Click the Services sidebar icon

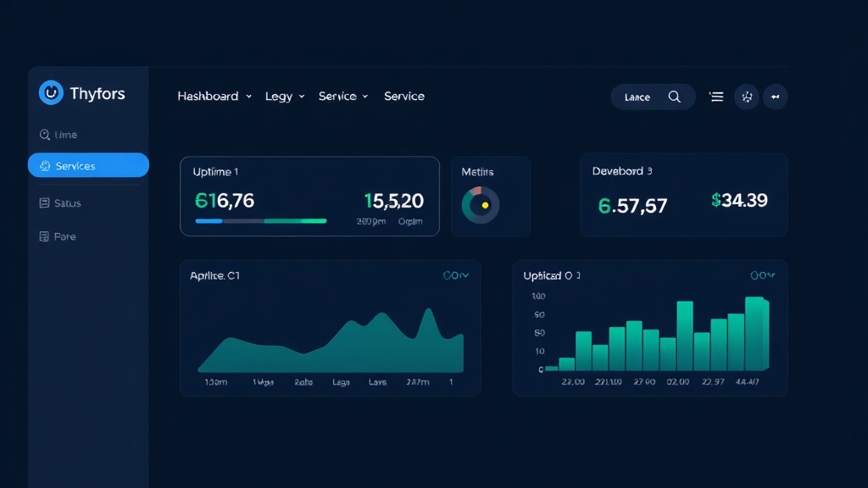pos(44,166)
